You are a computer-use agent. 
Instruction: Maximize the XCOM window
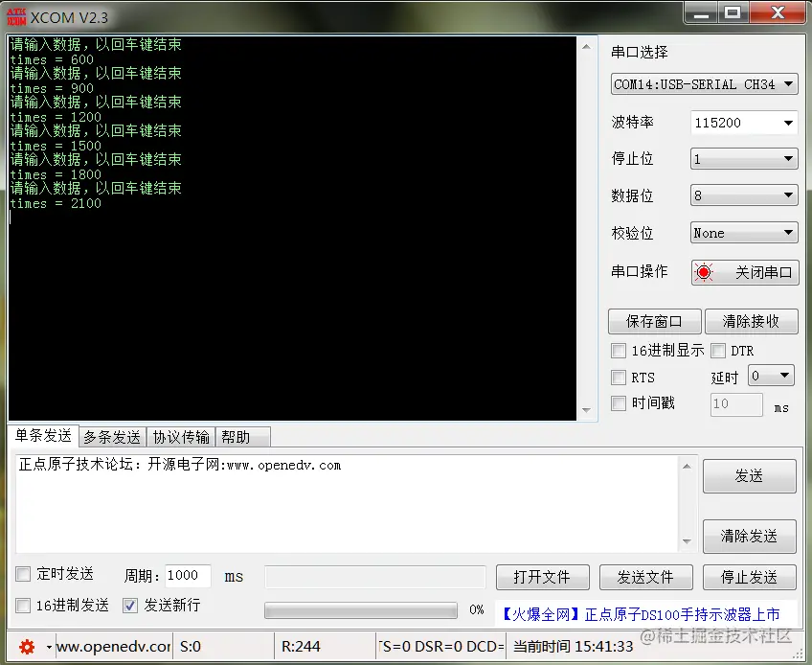click(733, 13)
